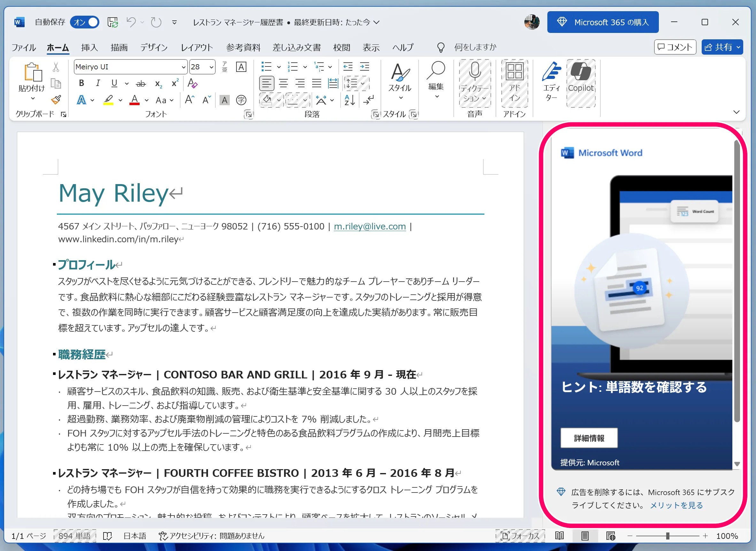
Task: Expand the Styles (スタイル) gallery dropdown
Action: point(400,98)
